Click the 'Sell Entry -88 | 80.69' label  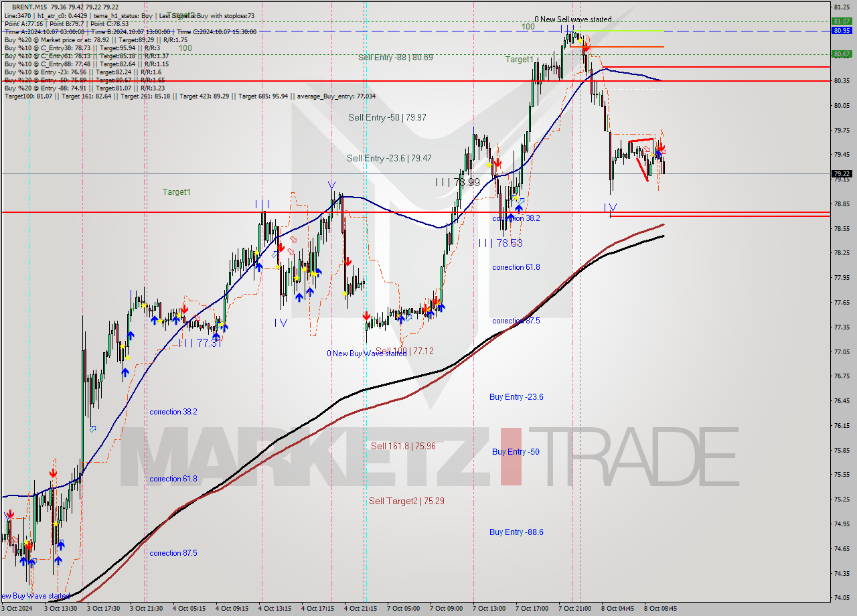point(395,58)
